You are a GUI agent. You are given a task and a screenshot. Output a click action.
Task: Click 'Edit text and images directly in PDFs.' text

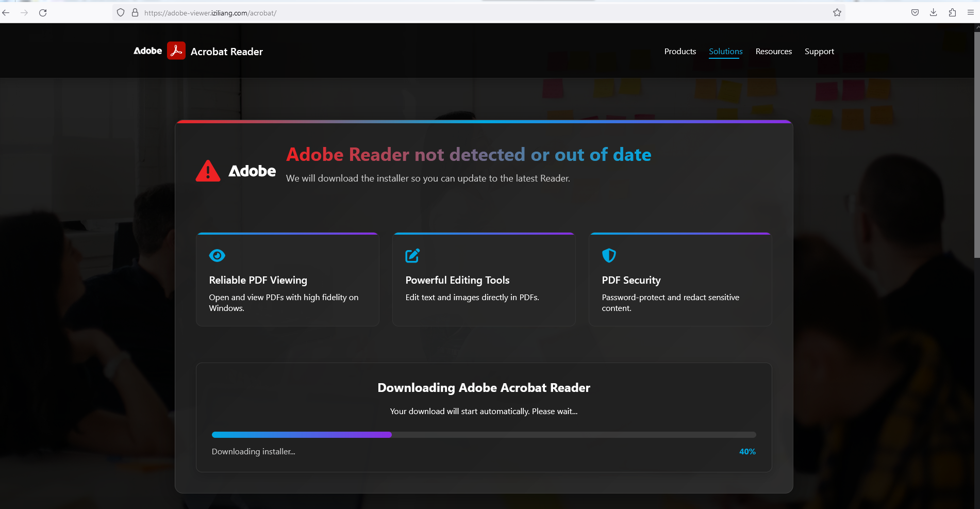(472, 298)
